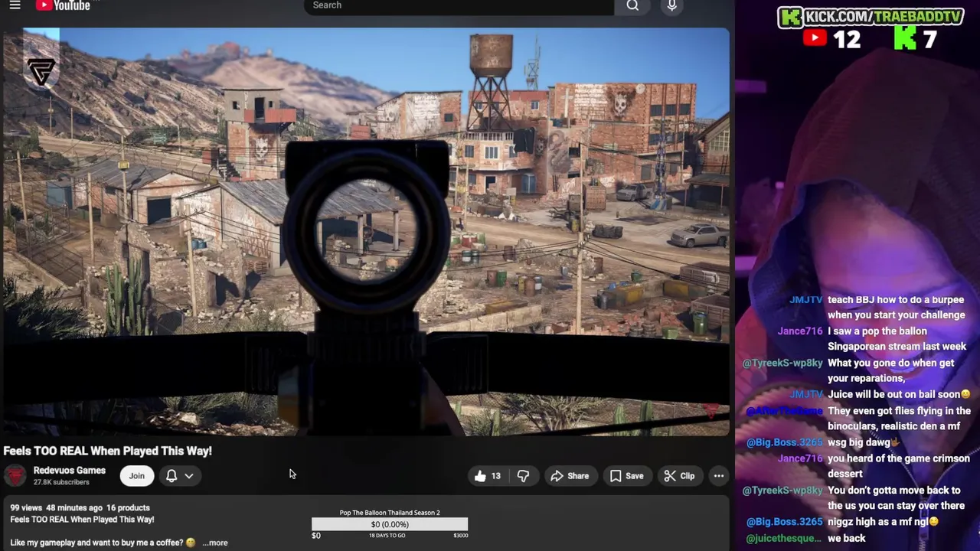
Task: Click @Big.Boss.3265 username on 'wsg big dawg'
Action: [784, 442]
